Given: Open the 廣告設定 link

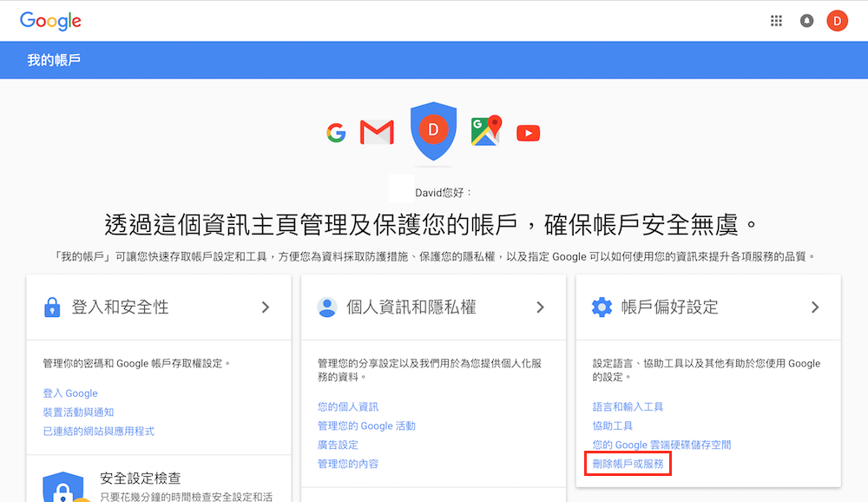Looking at the screenshot, I should (x=338, y=445).
